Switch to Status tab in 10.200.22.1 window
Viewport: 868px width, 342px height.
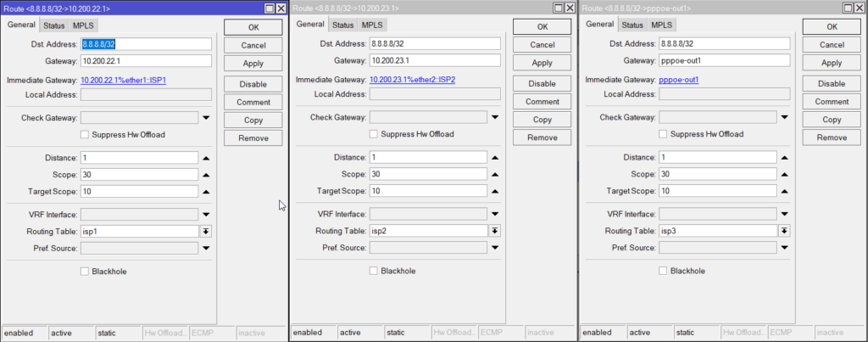point(54,25)
